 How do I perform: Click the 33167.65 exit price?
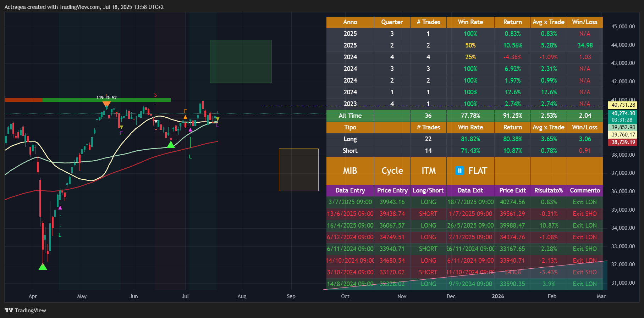[513, 249]
